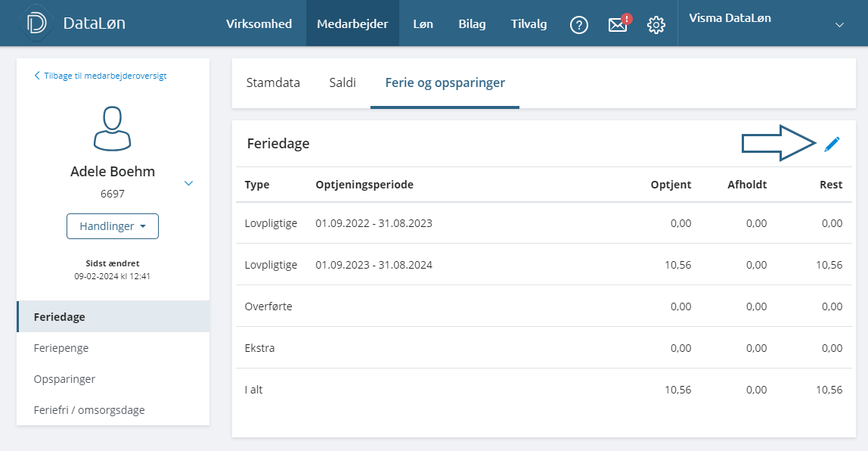Click the Overførte row label

268,306
